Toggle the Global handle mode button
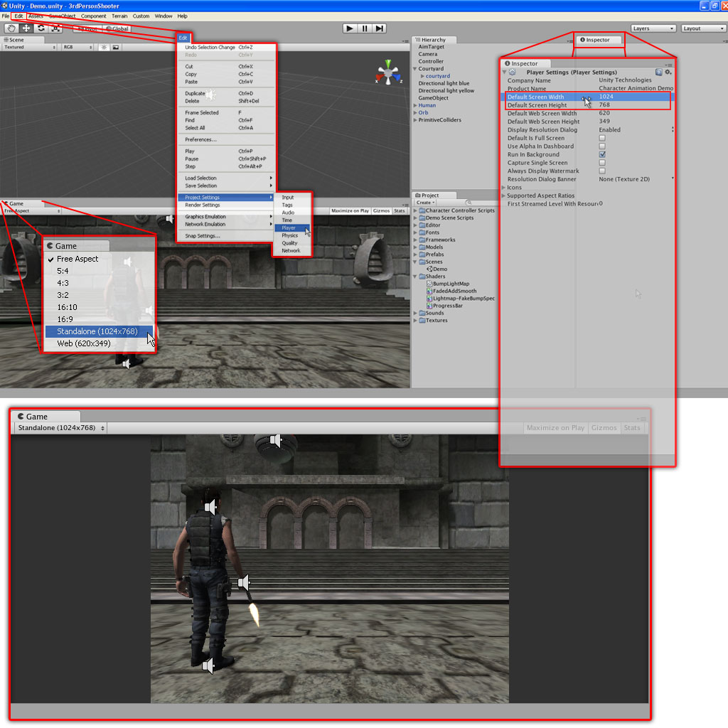Viewport: 728px width, 728px height. pos(116,28)
